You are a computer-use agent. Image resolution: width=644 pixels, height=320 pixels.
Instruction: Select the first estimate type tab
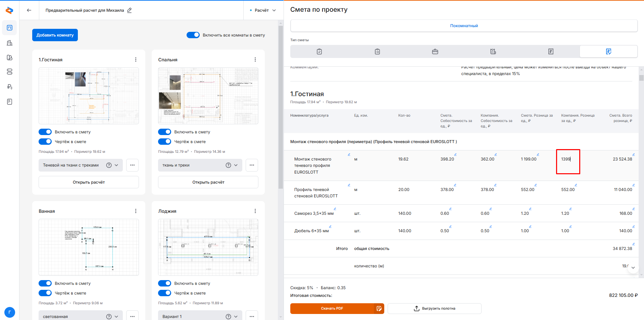(x=319, y=52)
